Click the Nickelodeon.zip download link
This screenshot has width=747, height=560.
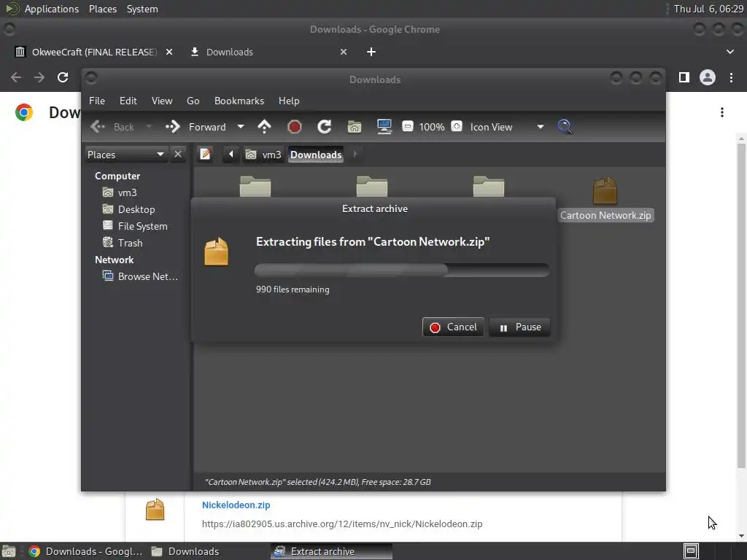tap(236, 505)
